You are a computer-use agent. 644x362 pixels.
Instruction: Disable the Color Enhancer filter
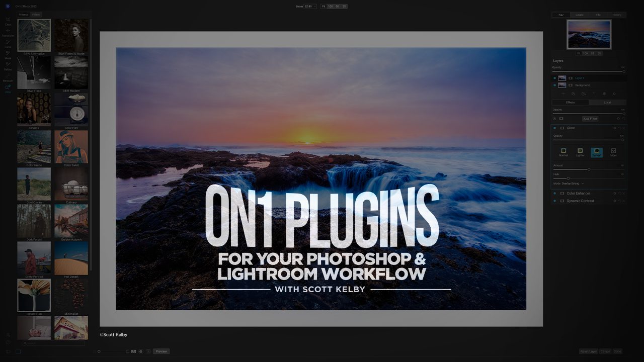tap(555, 194)
